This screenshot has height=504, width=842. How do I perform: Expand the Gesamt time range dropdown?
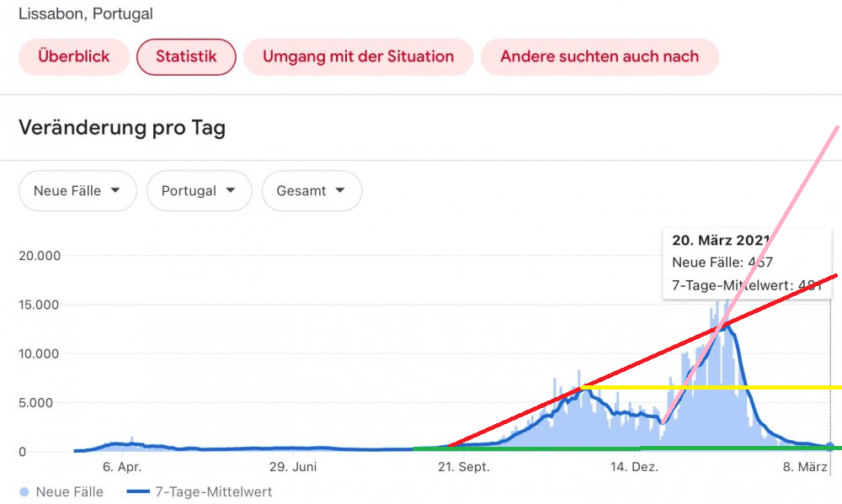click(312, 191)
